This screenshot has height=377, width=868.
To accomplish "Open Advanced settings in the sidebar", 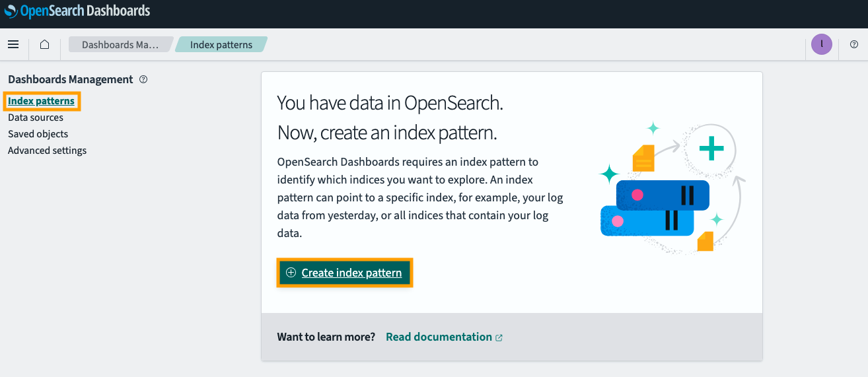I will coord(47,151).
